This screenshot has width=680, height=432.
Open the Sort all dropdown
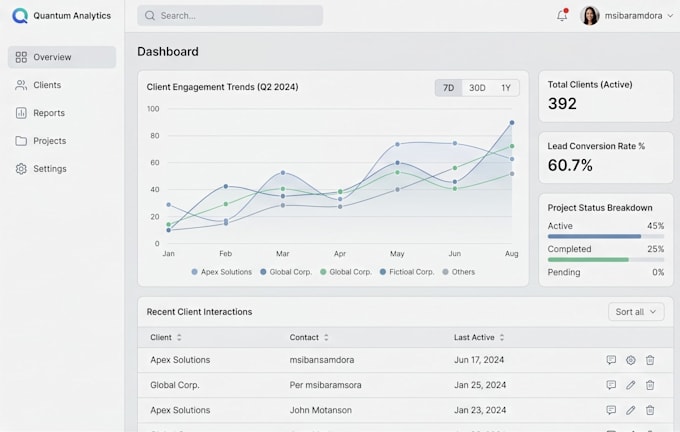(636, 312)
